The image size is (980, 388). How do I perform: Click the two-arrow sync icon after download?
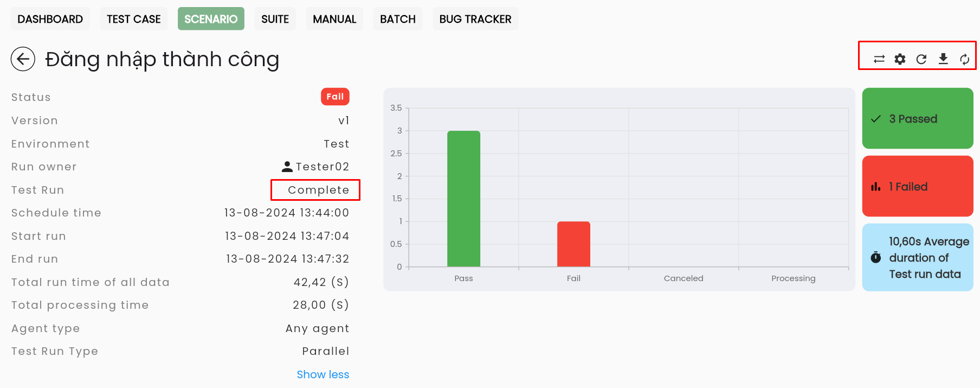(x=965, y=59)
